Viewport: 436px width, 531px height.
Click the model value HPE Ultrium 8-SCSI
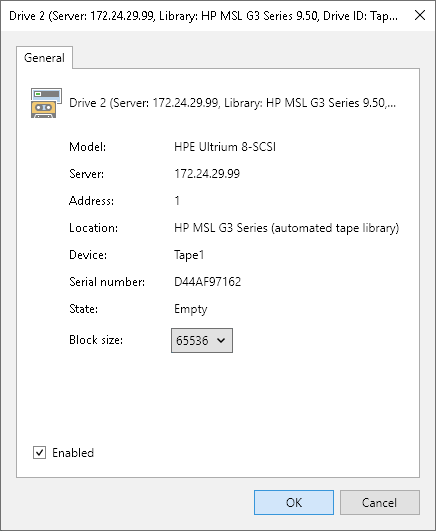pyautogui.click(x=225, y=147)
